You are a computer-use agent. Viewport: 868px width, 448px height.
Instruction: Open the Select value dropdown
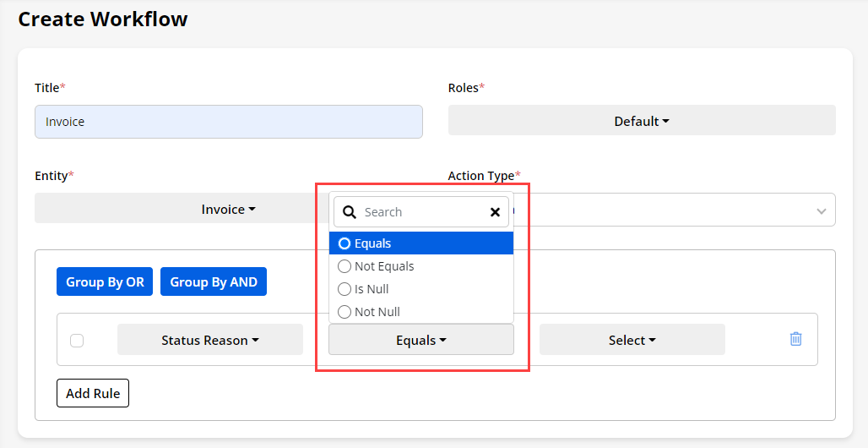[632, 340]
